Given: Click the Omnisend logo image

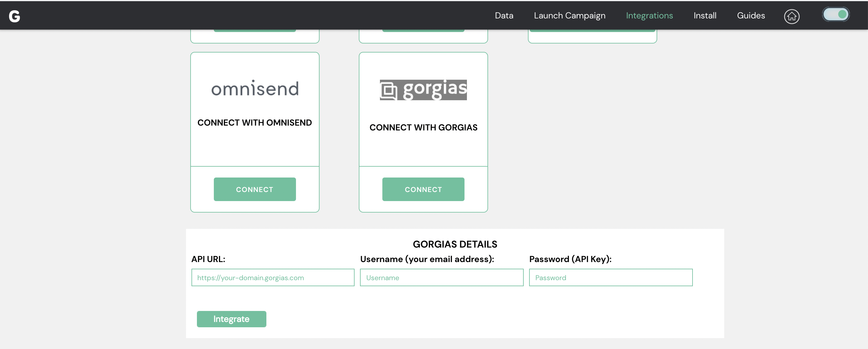Looking at the screenshot, I should pos(255,88).
